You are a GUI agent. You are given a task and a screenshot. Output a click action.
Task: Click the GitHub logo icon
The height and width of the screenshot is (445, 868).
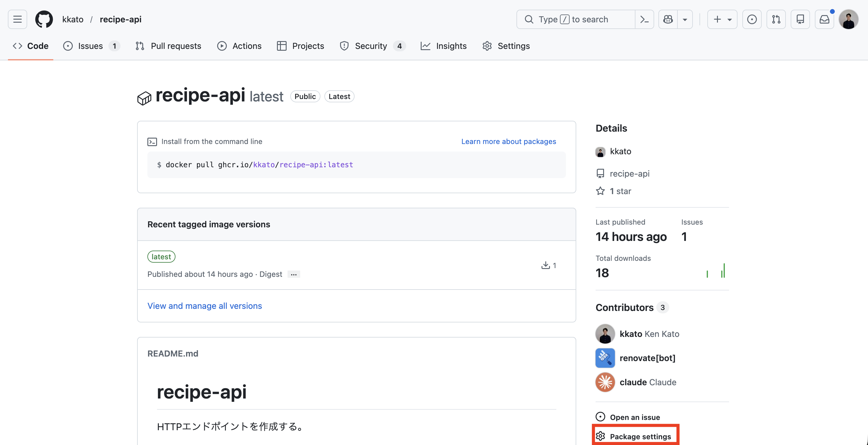click(x=44, y=19)
